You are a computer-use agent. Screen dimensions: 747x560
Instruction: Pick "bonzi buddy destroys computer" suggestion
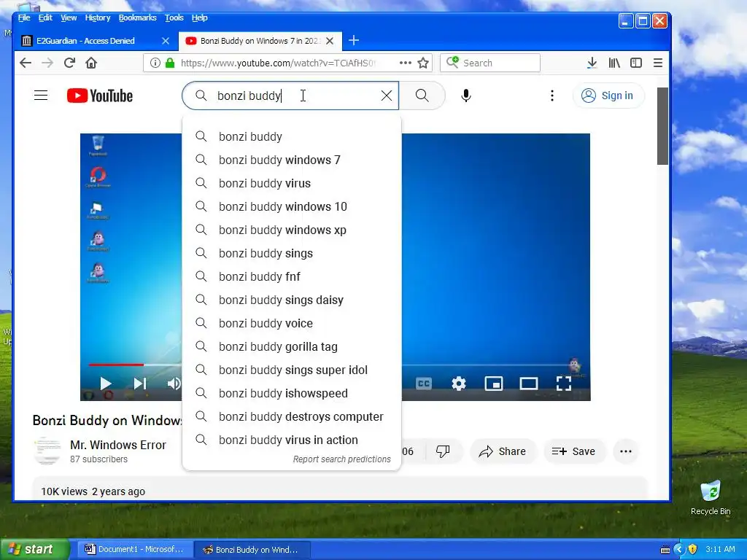pos(292,416)
